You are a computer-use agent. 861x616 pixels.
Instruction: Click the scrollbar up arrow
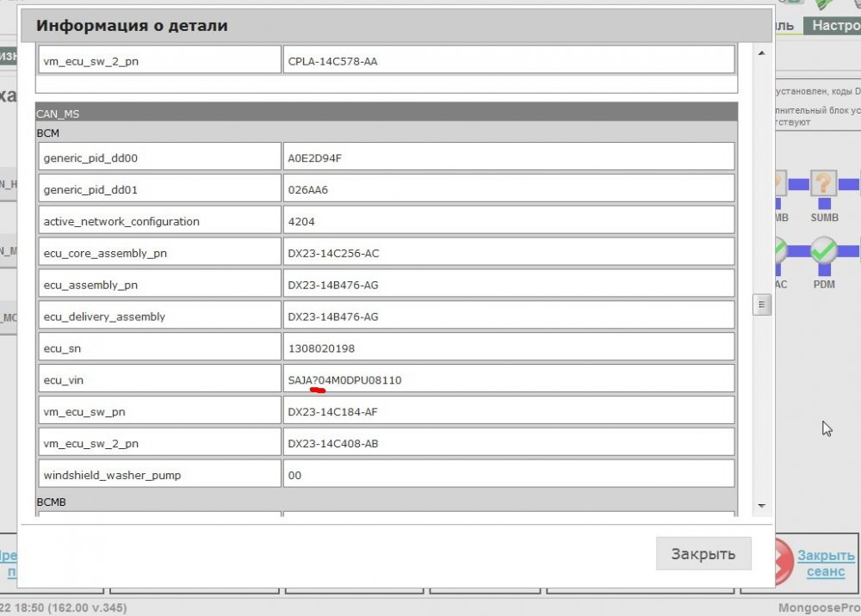[761, 54]
